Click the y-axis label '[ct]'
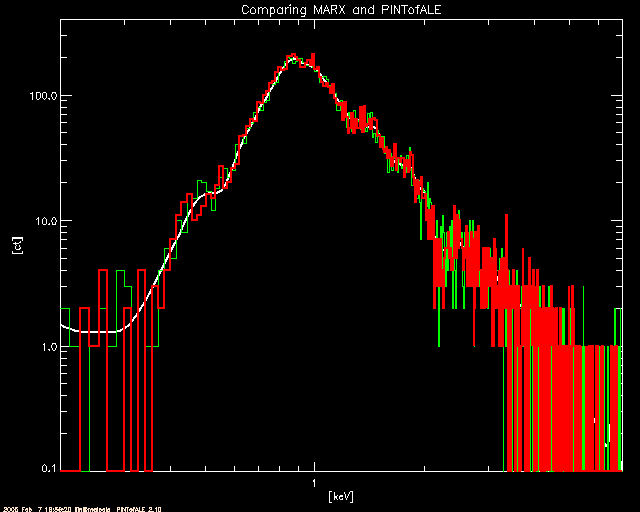 click(17, 245)
